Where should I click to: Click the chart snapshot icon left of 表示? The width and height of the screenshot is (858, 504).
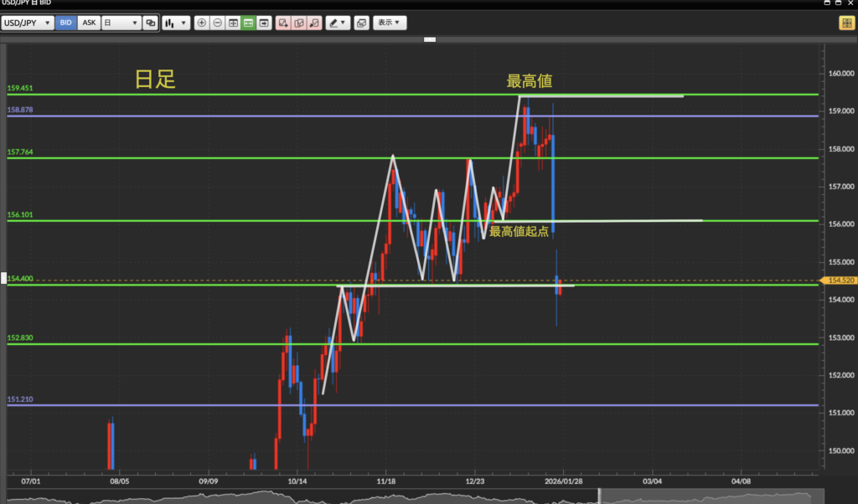361,23
